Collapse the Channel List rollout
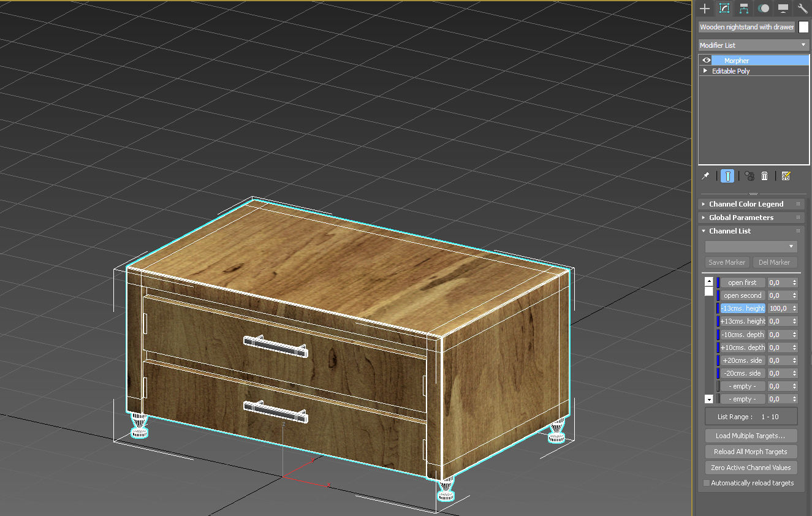The height and width of the screenshot is (516, 812). [753, 231]
